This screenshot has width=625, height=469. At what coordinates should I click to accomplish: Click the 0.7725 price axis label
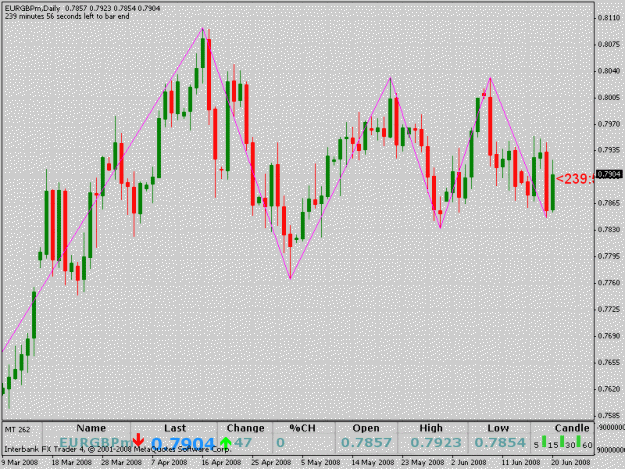click(x=609, y=309)
